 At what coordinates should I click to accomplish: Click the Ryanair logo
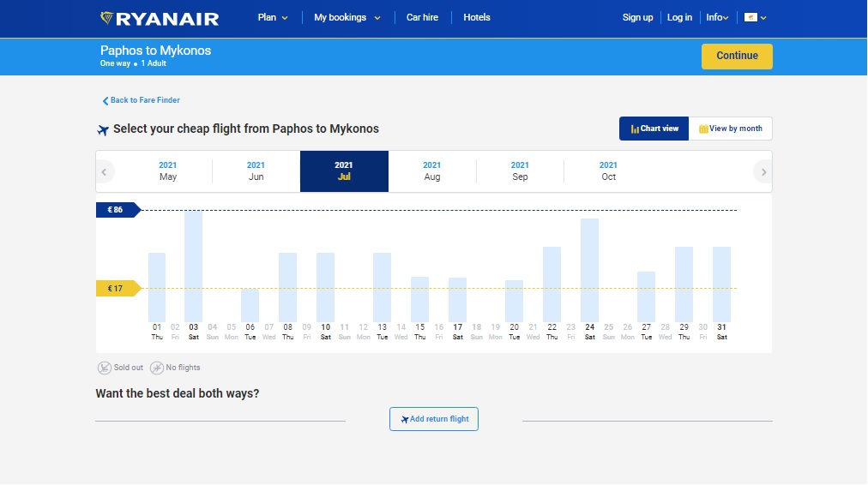[160, 18]
